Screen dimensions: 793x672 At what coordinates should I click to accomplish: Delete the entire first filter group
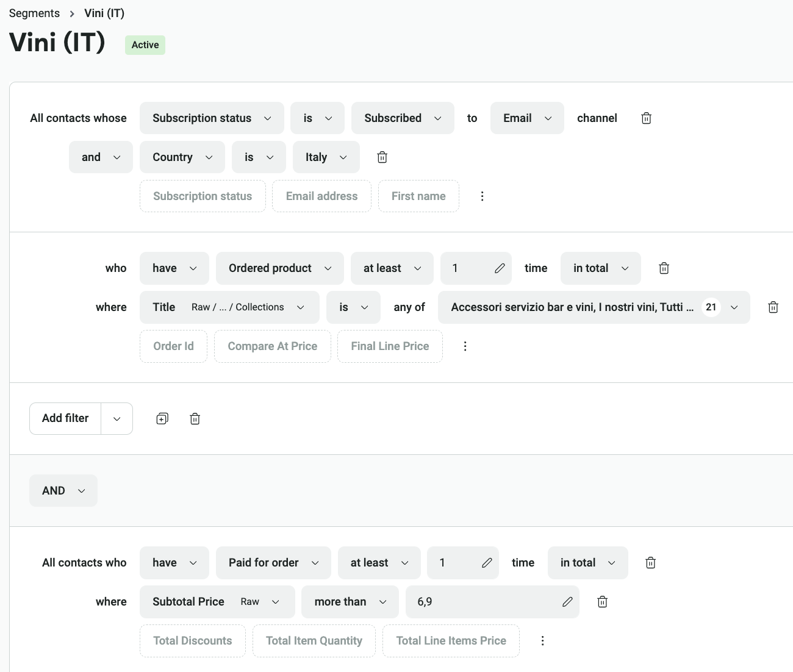click(195, 418)
